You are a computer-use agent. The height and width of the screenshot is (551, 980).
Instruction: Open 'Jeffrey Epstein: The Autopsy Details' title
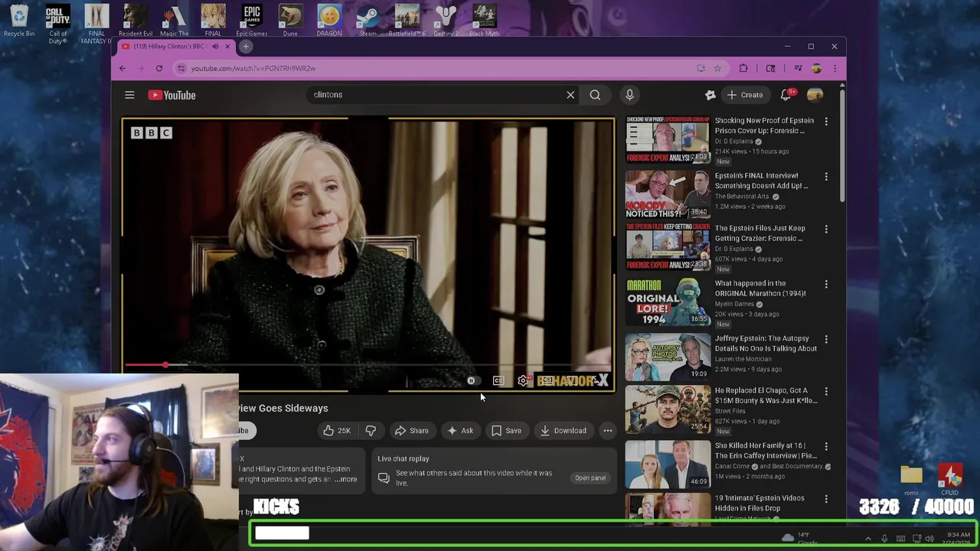pos(766,343)
